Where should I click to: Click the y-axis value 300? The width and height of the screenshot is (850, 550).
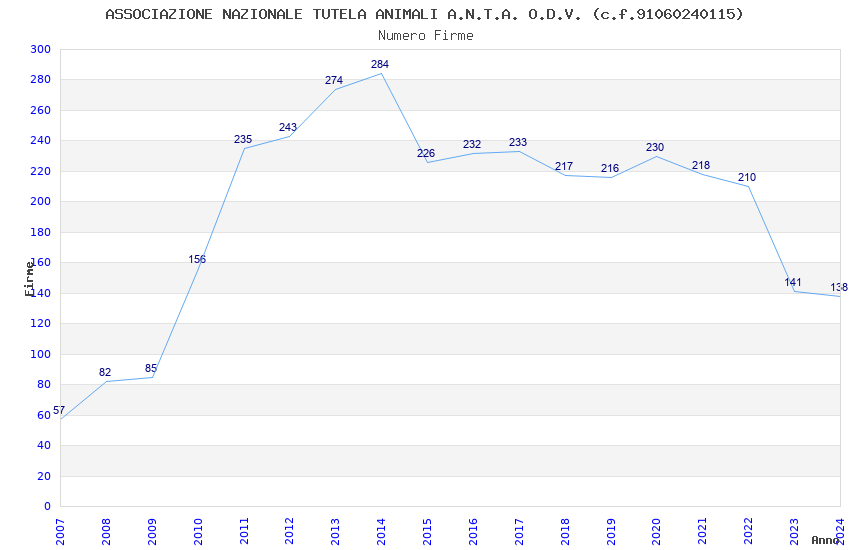[41, 49]
